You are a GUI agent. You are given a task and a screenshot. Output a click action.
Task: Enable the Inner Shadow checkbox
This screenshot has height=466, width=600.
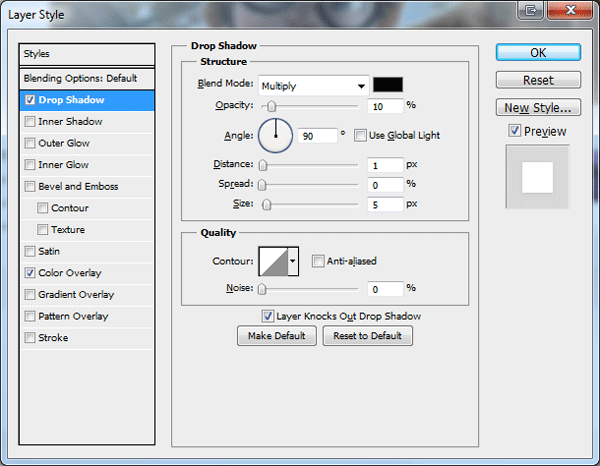click(30, 122)
